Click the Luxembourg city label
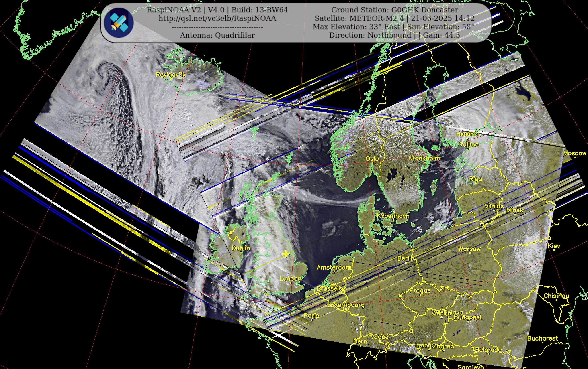Viewport: 588px width, 369px height. (x=346, y=305)
